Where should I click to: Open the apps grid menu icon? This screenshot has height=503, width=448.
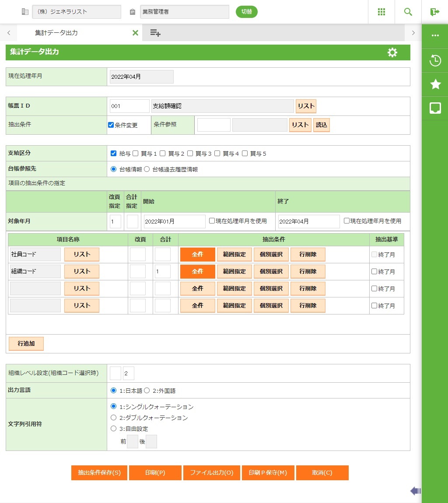pyautogui.click(x=381, y=12)
